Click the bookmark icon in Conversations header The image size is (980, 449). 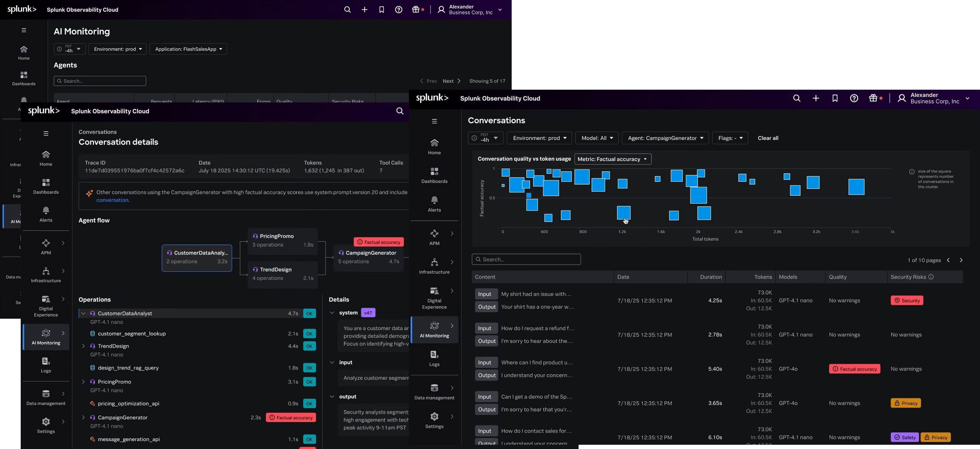point(835,98)
